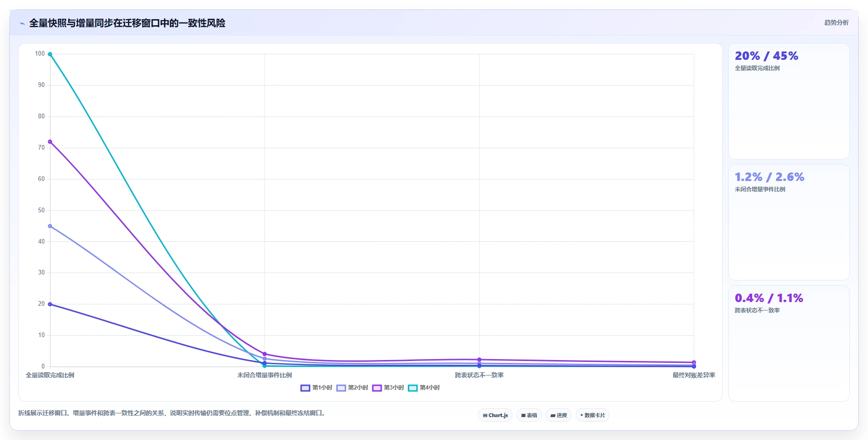Image resolution: width=868 pixels, height=440 pixels.
Task: Click the 未闭合增量事件比例 x-axis label
Action: 264,375
